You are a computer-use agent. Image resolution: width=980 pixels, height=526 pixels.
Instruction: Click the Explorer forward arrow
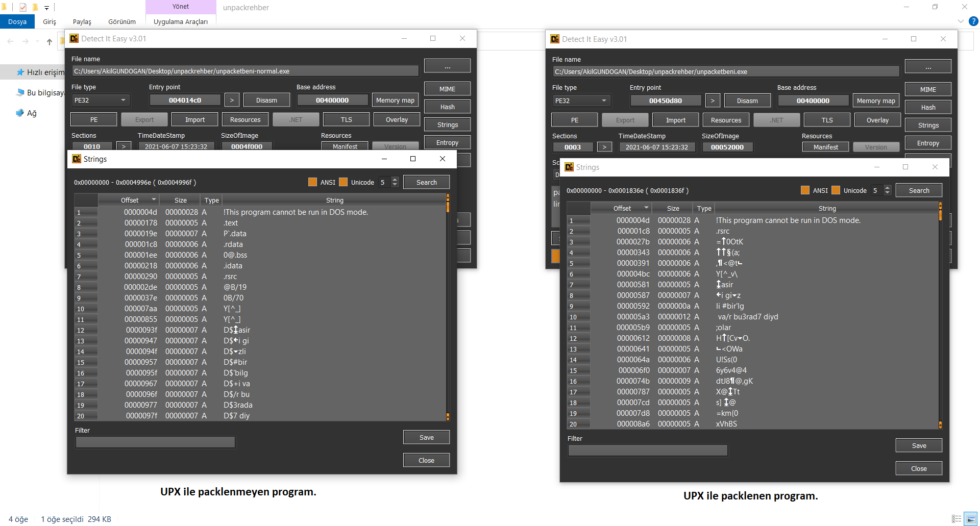pyautogui.click(x=25, y=41)
